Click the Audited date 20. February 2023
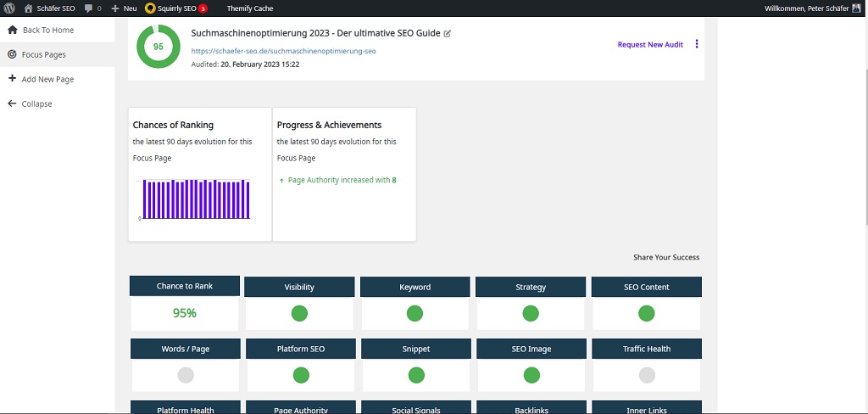 (x=260, y=64)
